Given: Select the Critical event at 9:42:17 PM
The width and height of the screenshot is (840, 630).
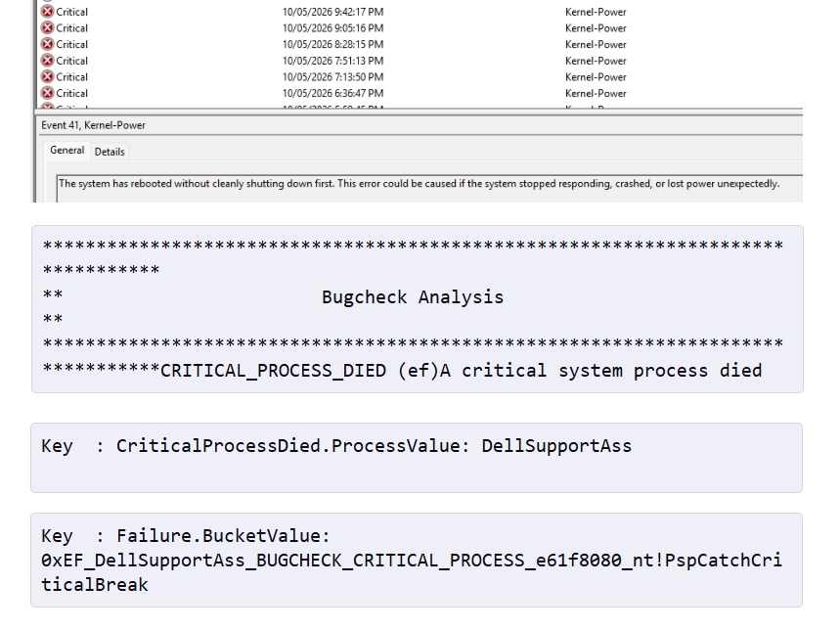Looking at the screenshot, I should tap(420, 12).
